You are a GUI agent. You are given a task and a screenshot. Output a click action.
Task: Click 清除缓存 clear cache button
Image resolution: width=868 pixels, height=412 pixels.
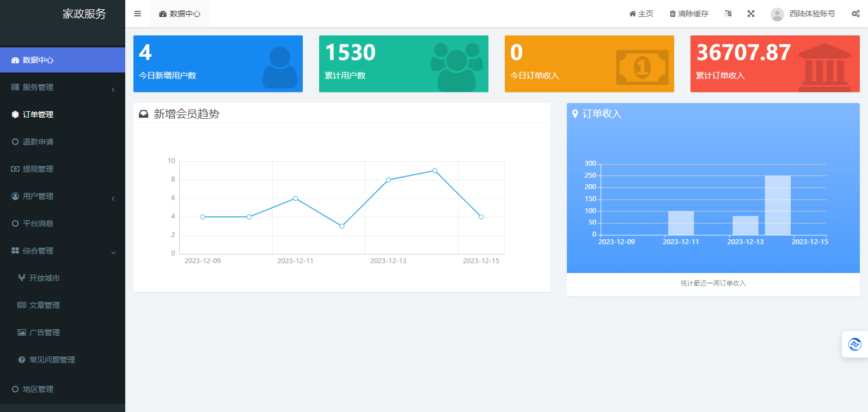(x=689, y=14)
